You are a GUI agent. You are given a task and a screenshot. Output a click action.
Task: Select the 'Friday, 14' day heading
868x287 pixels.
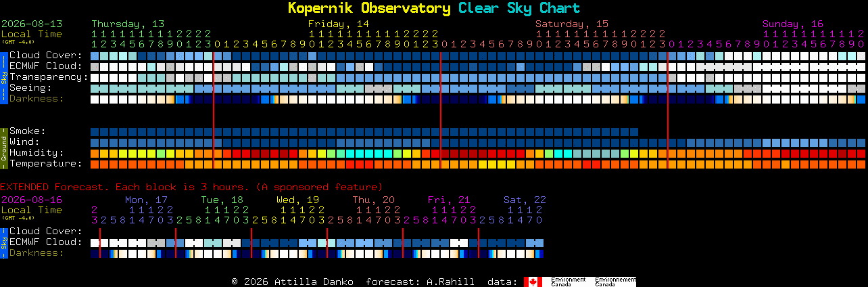[x=339, y=24]
